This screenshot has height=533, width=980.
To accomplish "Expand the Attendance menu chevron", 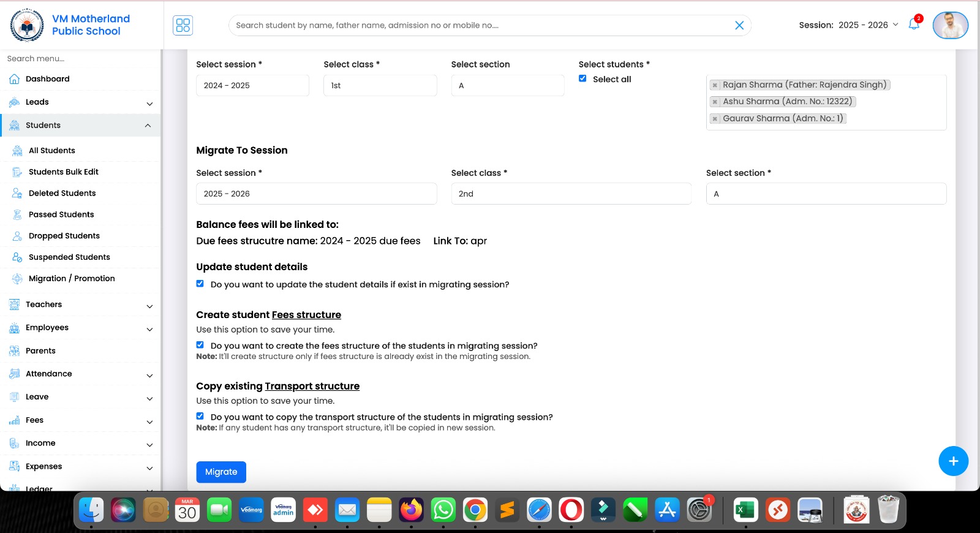I will (149, 375).
